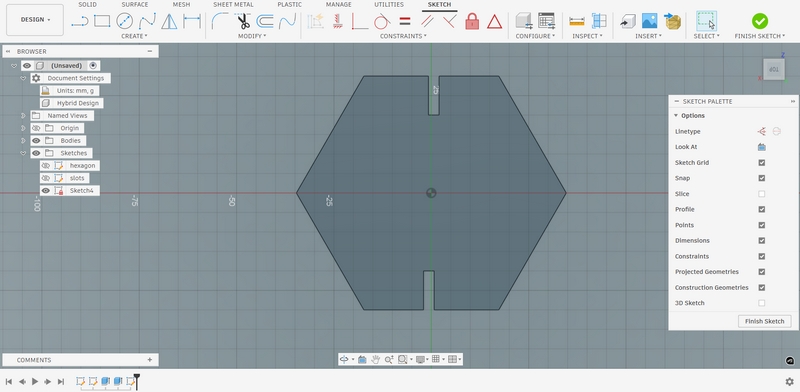Open the CONSTRAINTS dropdown menu

403,36
